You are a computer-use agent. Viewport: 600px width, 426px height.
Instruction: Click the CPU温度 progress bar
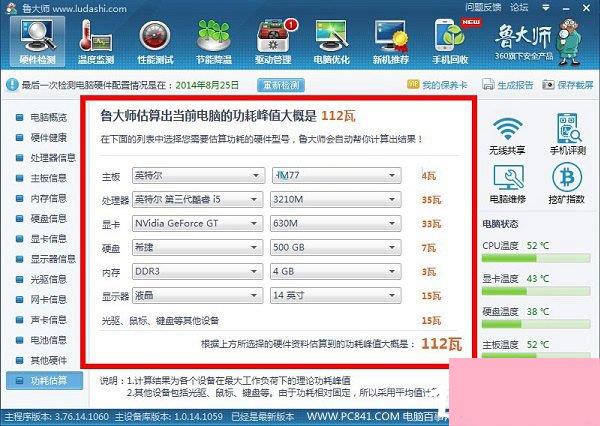pos(536,258)
